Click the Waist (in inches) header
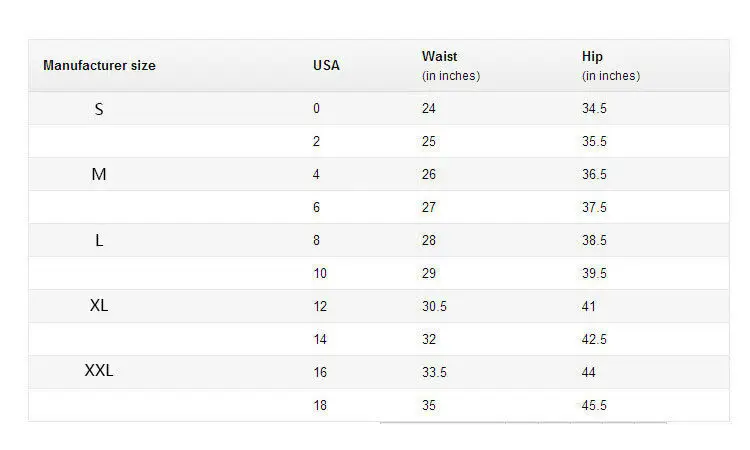Viewport: 750px width, 450px height. click(451, 66)
